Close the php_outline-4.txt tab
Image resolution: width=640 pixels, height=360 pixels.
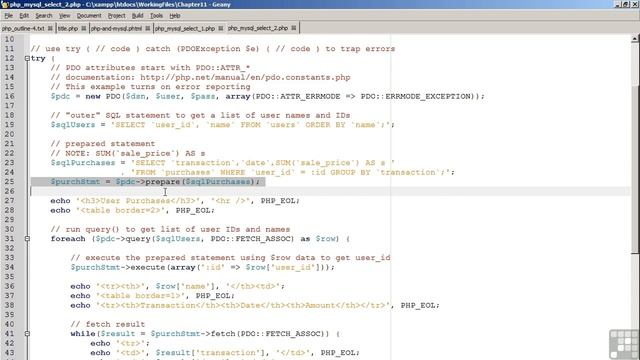pos(50,28)
